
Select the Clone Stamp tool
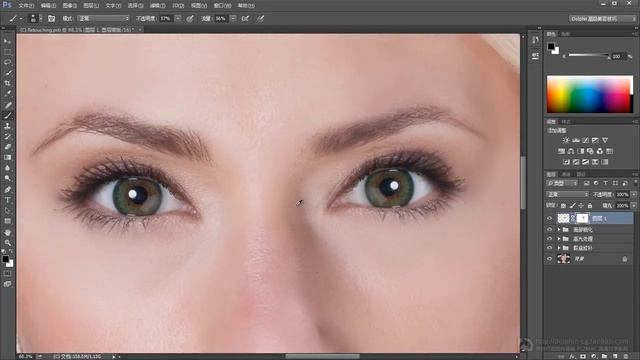tap(7, 126)
